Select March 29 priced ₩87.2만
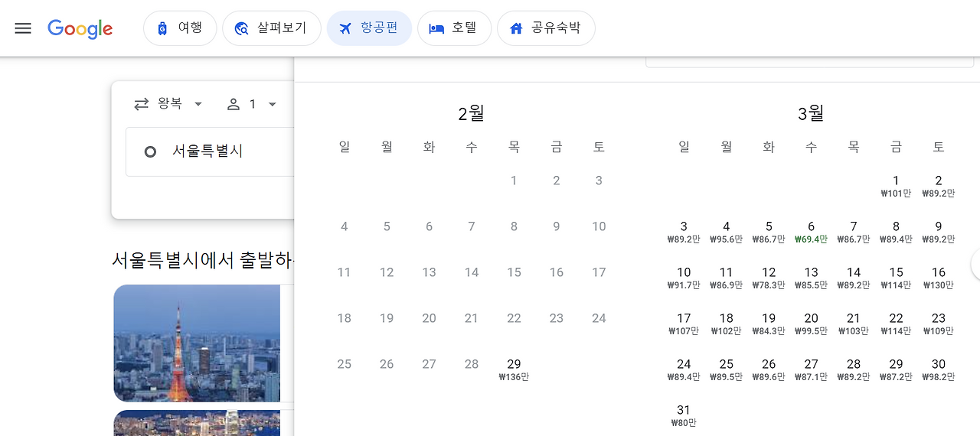The width and height of the screenshot is (980, 436). pos(896,369)
